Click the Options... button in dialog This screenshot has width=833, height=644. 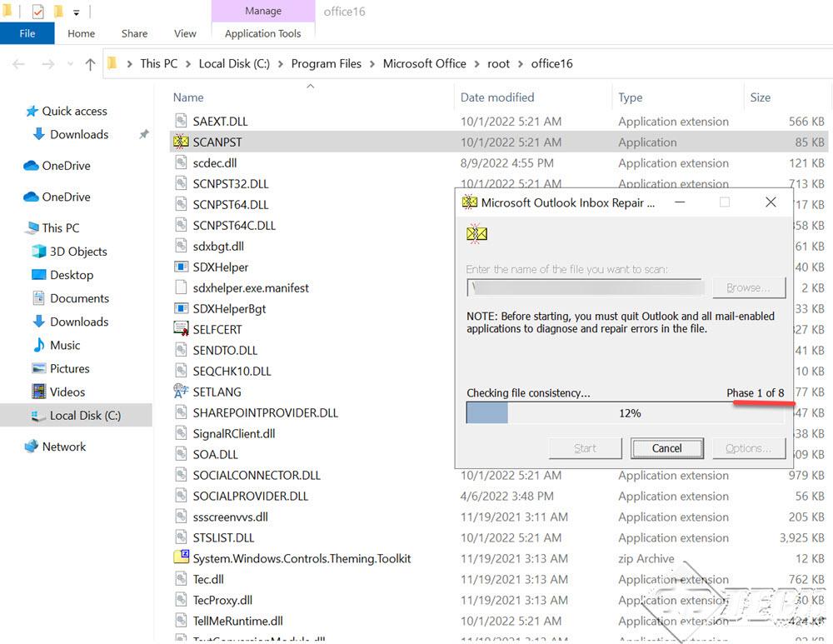(x=749, y=448)
